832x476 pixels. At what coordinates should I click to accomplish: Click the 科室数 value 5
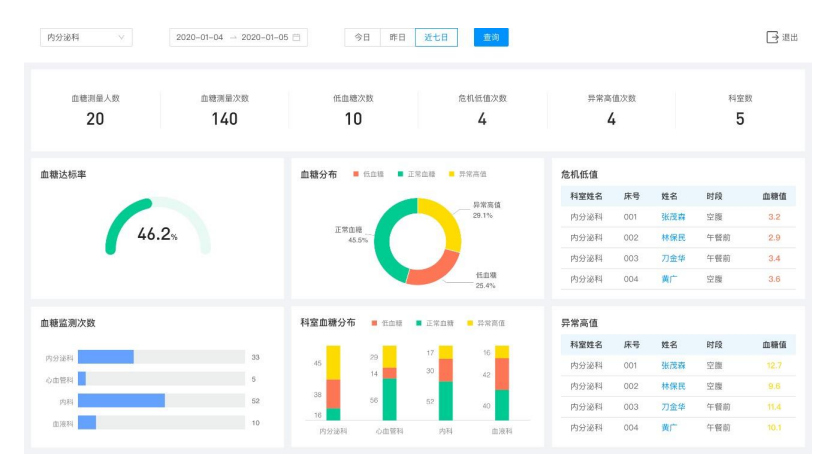click(x=740, y=119)
